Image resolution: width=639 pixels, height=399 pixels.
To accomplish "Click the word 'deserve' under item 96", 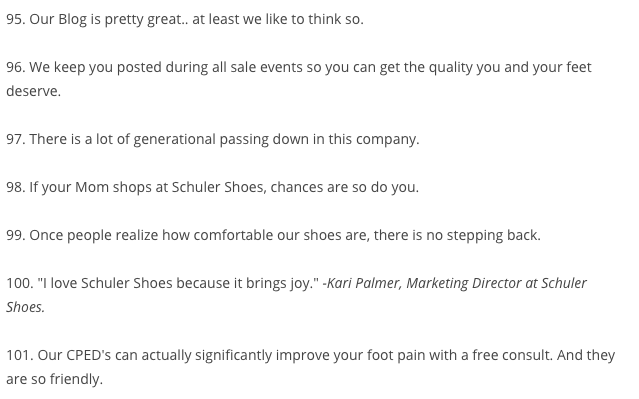I will pos(33,91).
